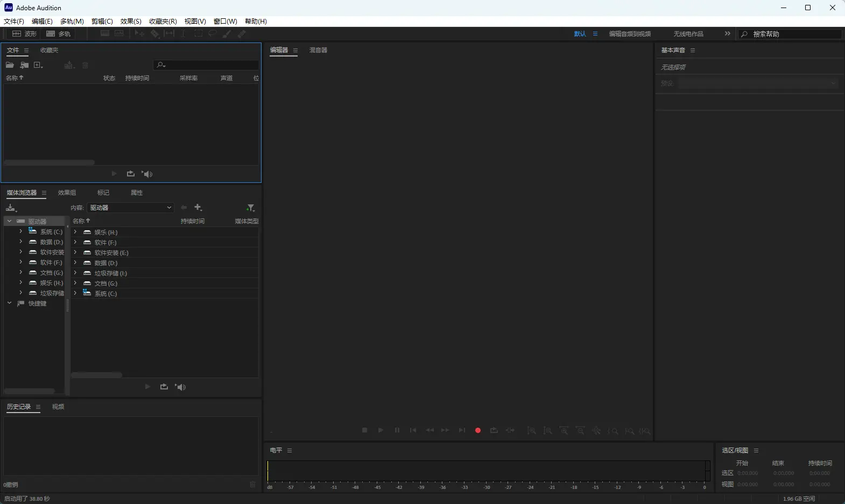Switch to the 视频 tab

pyautogui.click(x=58, y=407)
